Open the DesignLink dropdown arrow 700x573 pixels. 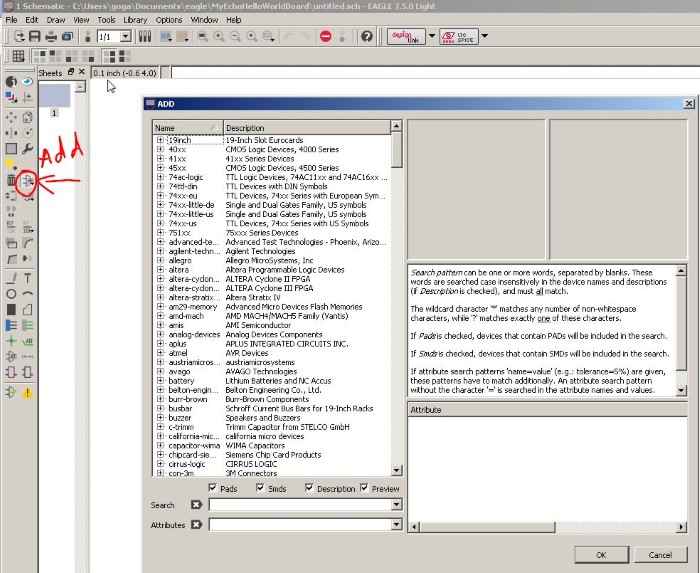click(432, 36)
